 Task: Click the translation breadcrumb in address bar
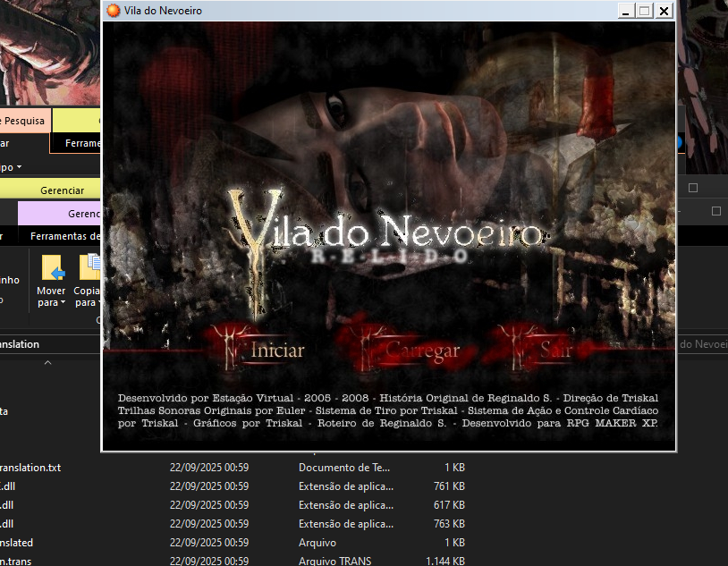point(20,344)
